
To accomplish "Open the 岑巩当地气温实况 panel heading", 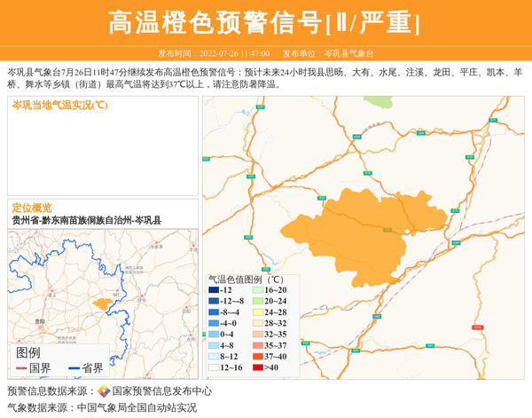I will coord(59,105).
